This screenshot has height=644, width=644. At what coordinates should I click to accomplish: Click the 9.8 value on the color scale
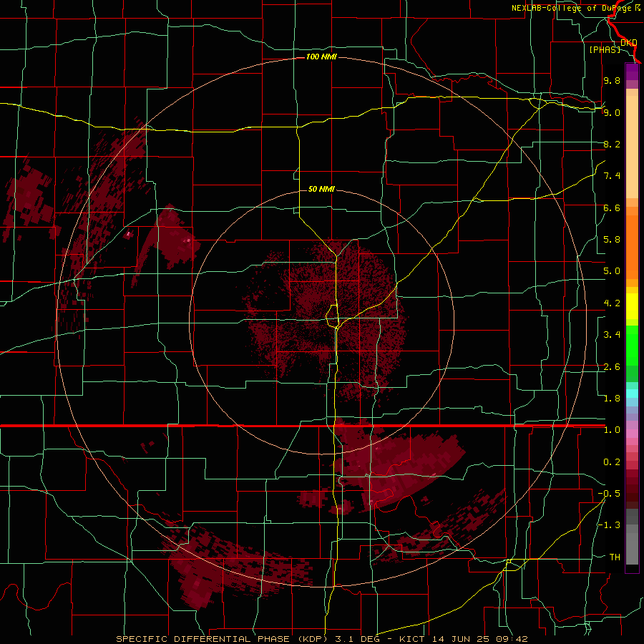click(612, 80)
